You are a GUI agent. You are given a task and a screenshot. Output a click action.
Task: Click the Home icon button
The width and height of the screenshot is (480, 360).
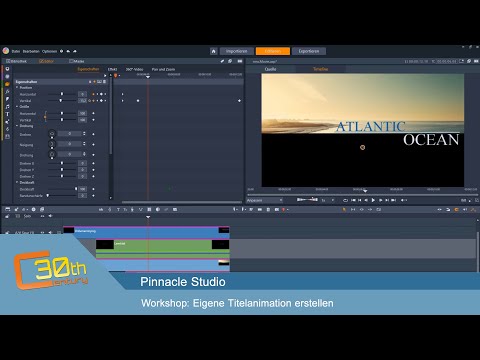point(214,51)
